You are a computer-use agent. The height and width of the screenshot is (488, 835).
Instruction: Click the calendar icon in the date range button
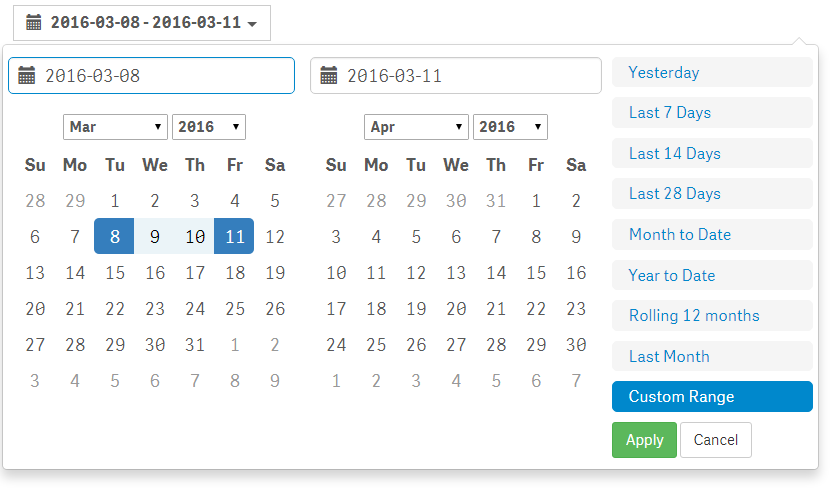point(34,22)
